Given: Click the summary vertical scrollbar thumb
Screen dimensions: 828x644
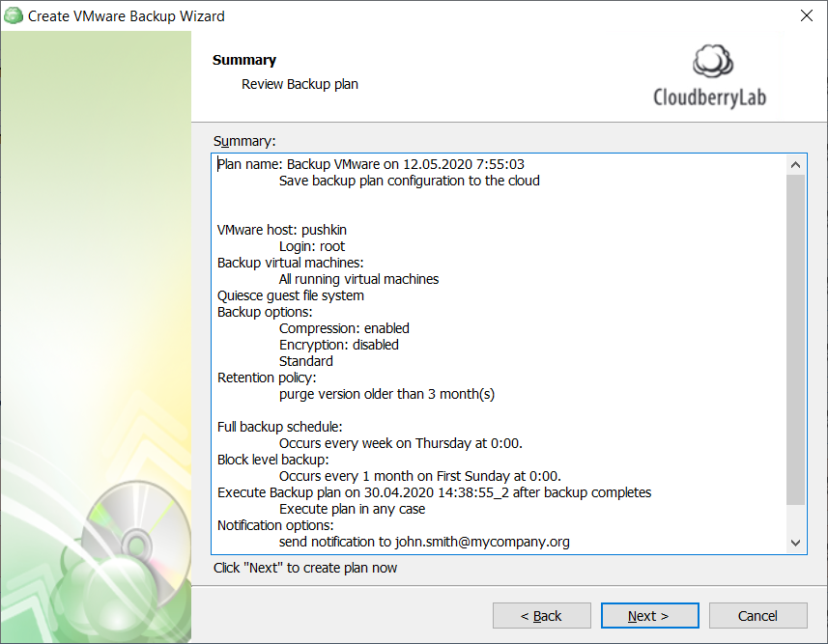Looking at the screenshot, I should (796, 340).
